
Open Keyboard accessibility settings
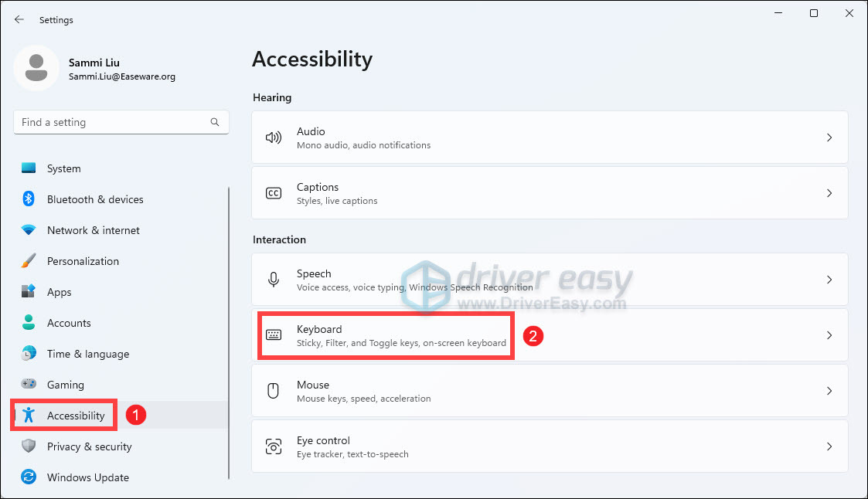400,335
